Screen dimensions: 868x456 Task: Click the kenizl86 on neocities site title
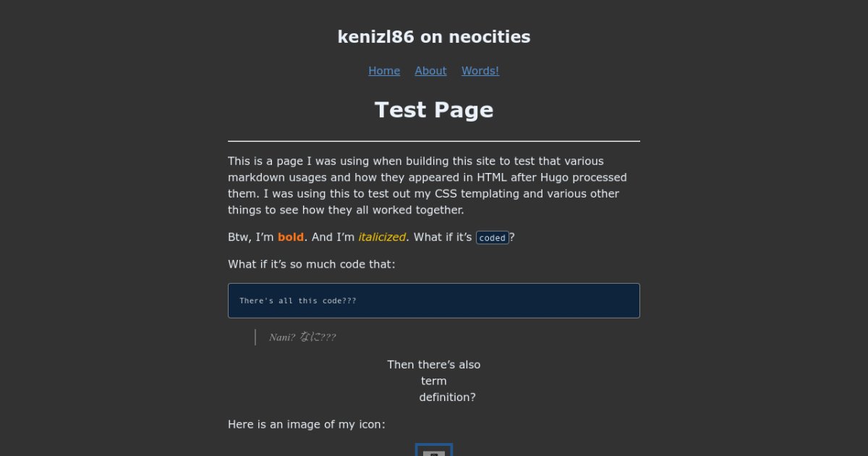(434, 37)
